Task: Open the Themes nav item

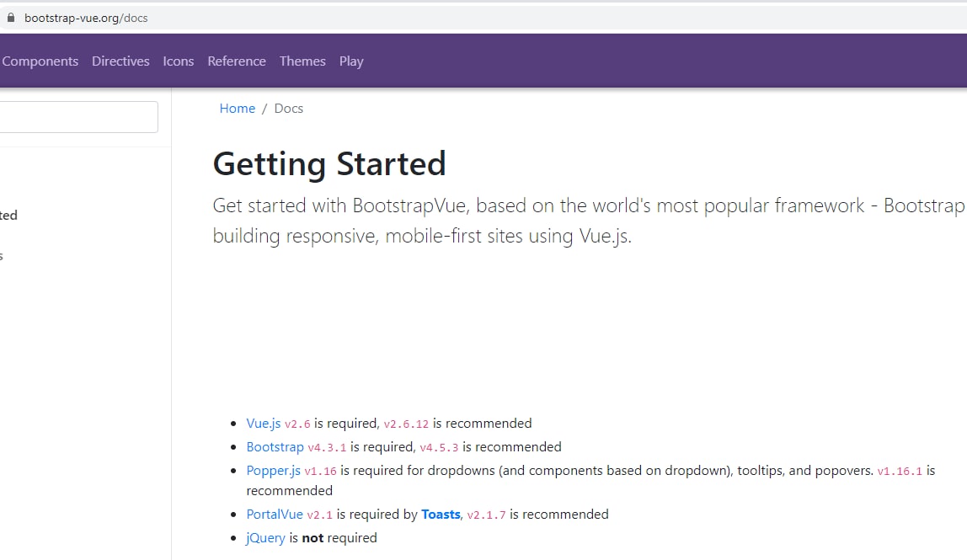Action: pyautogui.click(x=302, y=61)
